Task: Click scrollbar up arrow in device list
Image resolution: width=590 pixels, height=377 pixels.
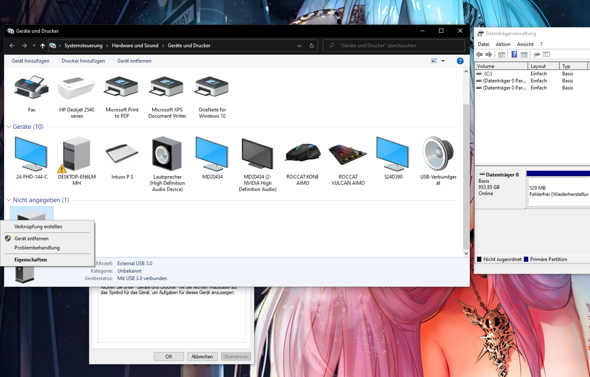Action: coord(466,71)
